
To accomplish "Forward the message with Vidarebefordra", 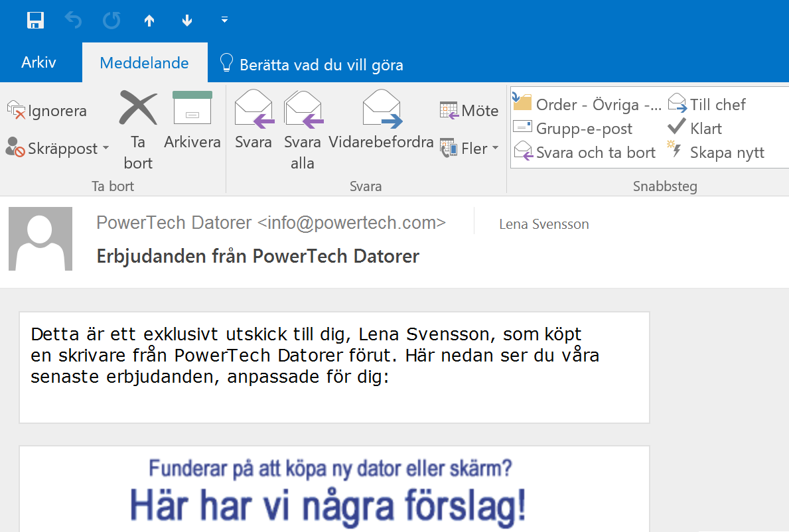I will click(x=381, y=121).
